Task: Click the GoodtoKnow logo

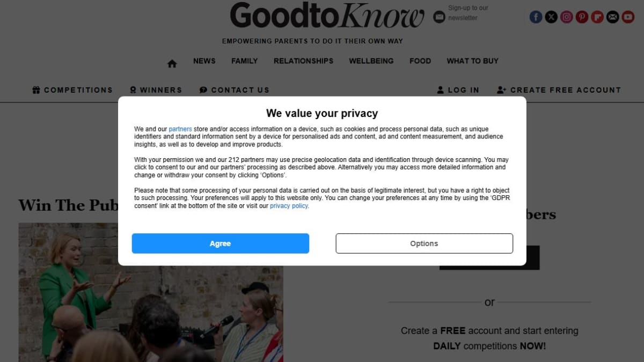Action: tap(327, 16)
